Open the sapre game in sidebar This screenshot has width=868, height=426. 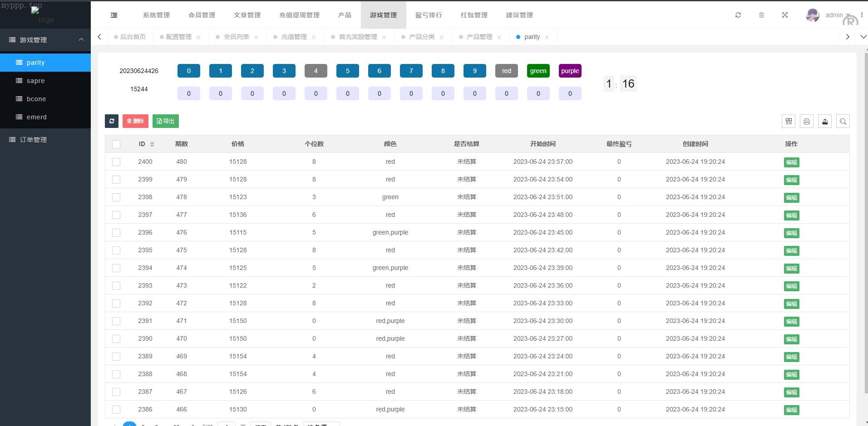pyautogui.click(x=35, y=81)
